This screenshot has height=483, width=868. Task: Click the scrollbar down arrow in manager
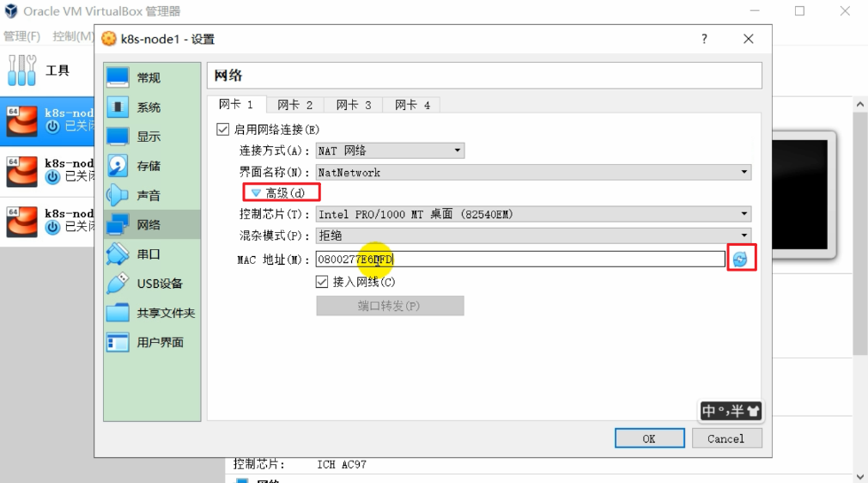859,476
